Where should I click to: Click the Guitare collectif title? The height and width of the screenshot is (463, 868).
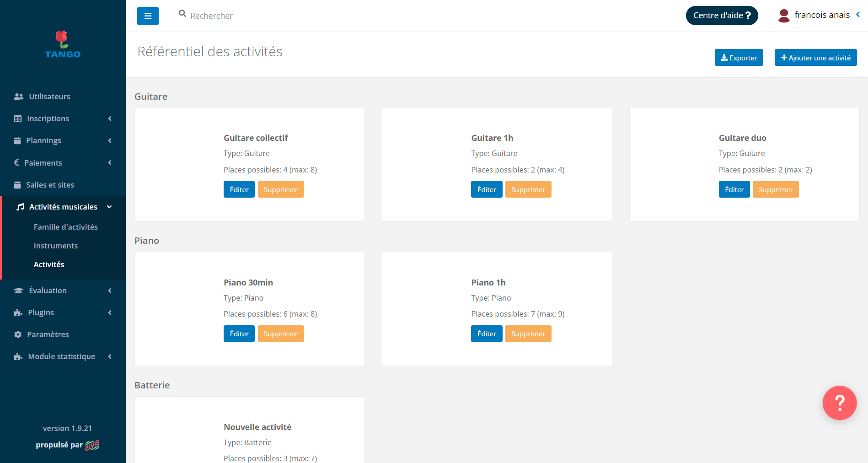(256, 138)
